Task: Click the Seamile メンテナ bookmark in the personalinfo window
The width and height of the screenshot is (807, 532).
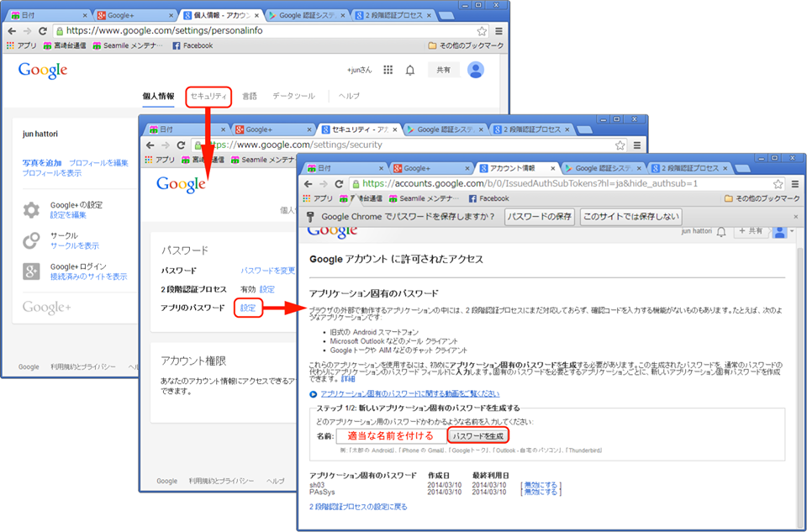Action: tap(128, 45)
